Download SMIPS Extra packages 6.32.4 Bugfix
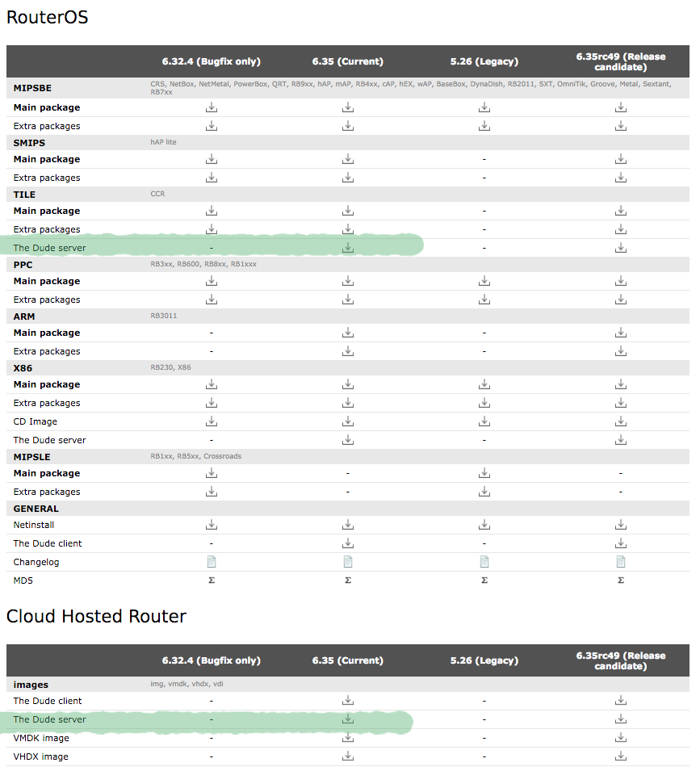700x767 pixels. (x=212, y=178)
